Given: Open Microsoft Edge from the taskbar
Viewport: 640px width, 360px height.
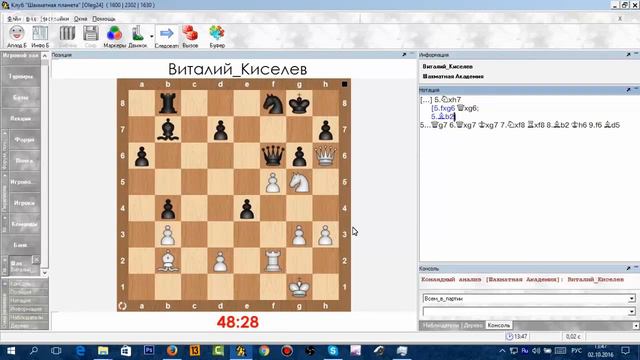Looking at the screenshot, I should pos(80,351).
